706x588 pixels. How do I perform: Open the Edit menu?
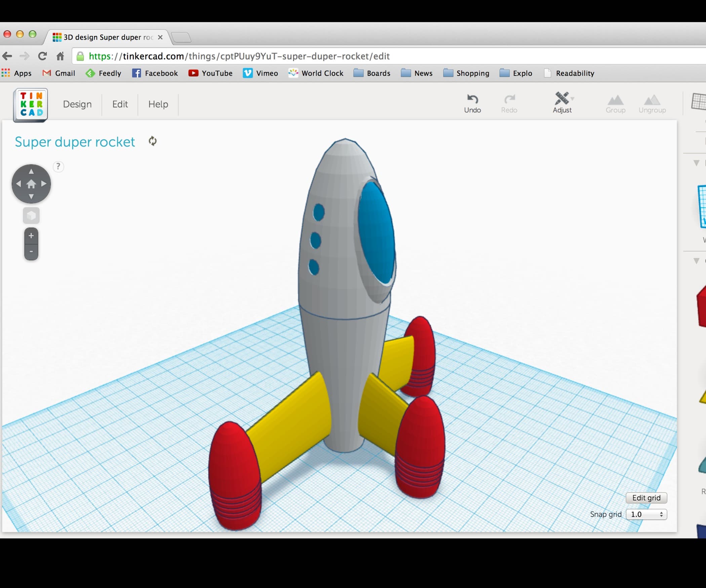click(120, 104)
